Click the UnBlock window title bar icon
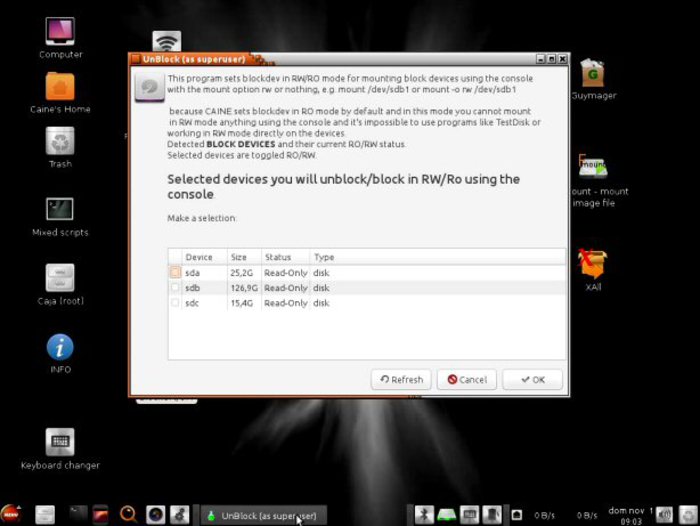The height and width of the screenshot is (526, 700). pos(136,59)
